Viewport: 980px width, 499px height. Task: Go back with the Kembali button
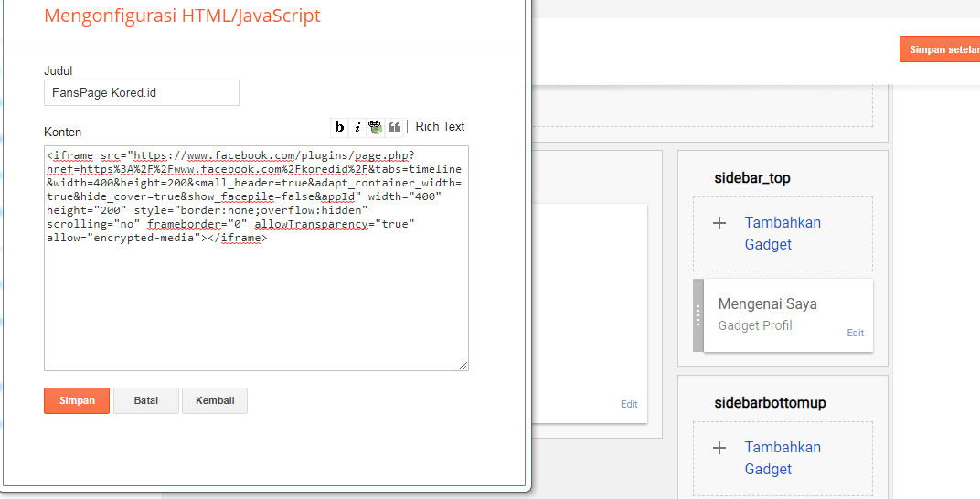[215, 400]
